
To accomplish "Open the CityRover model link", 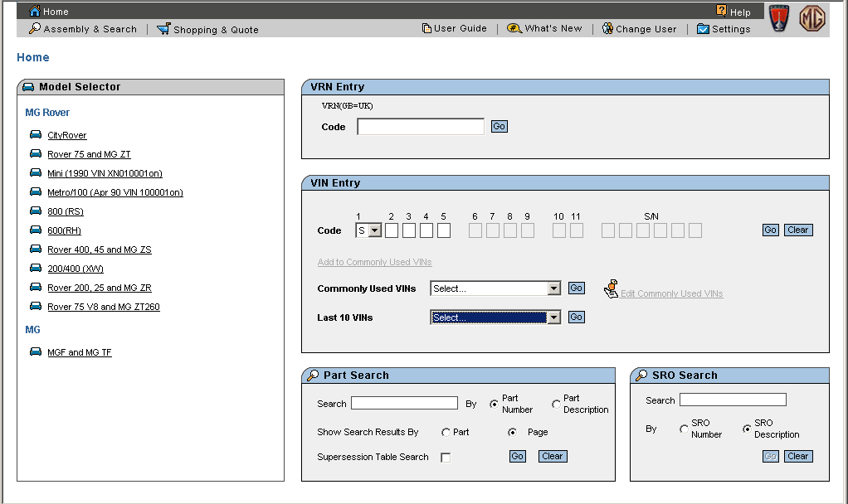I will [67, 135].
